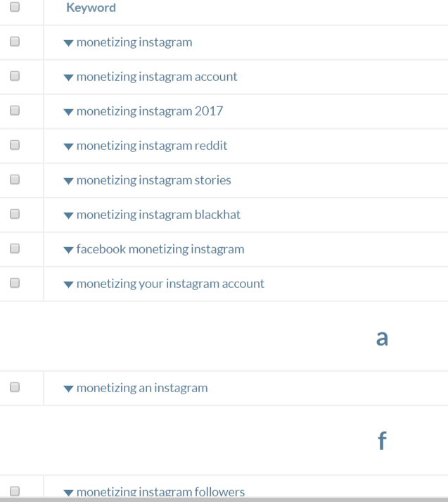Click 'monetizing your instagram account' keyword text
The width and height of the screenshot is (448, 502).
(170, 284)
